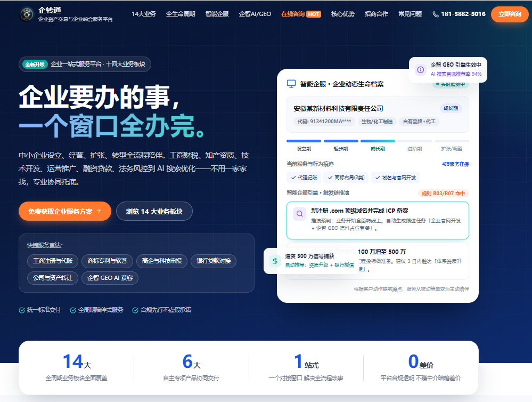
Task: Click the 代码: 91341200MA**** tag
Action: (x=324, y=122)
